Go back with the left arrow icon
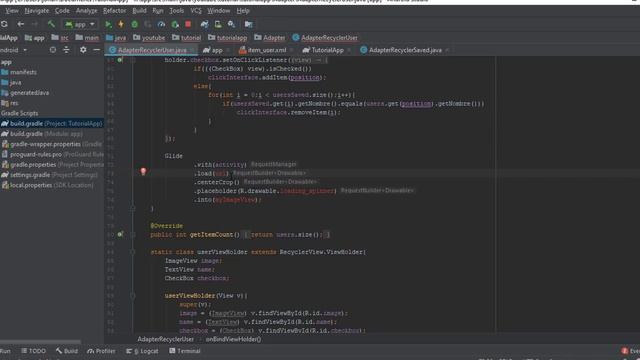Image resolution: width=640 pixels, height=360 pixels. [x=20, y=24]
